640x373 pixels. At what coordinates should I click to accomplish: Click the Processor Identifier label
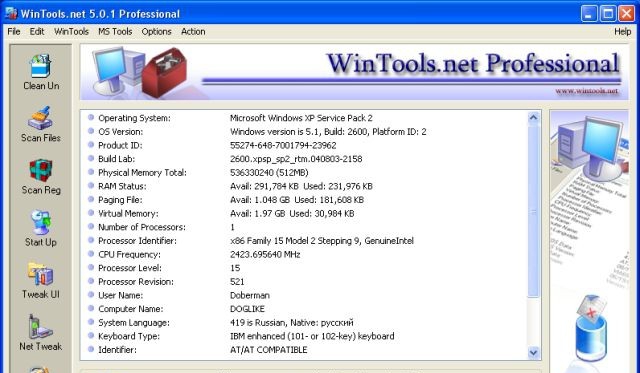(137, 241)
